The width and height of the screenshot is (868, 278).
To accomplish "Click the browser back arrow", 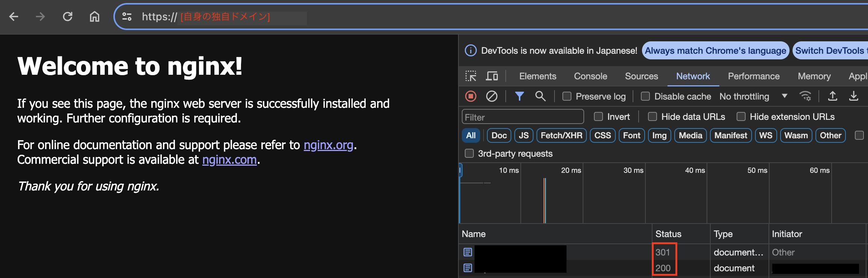I will tap(14, 17).
